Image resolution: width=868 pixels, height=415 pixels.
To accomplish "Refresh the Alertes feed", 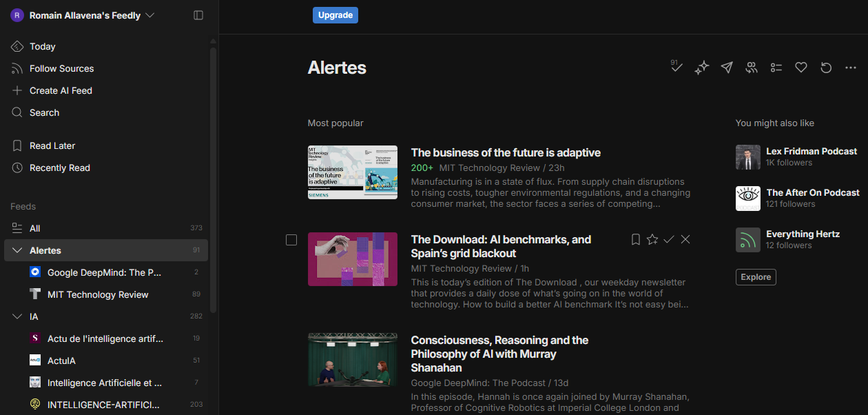I will point(825,67).
